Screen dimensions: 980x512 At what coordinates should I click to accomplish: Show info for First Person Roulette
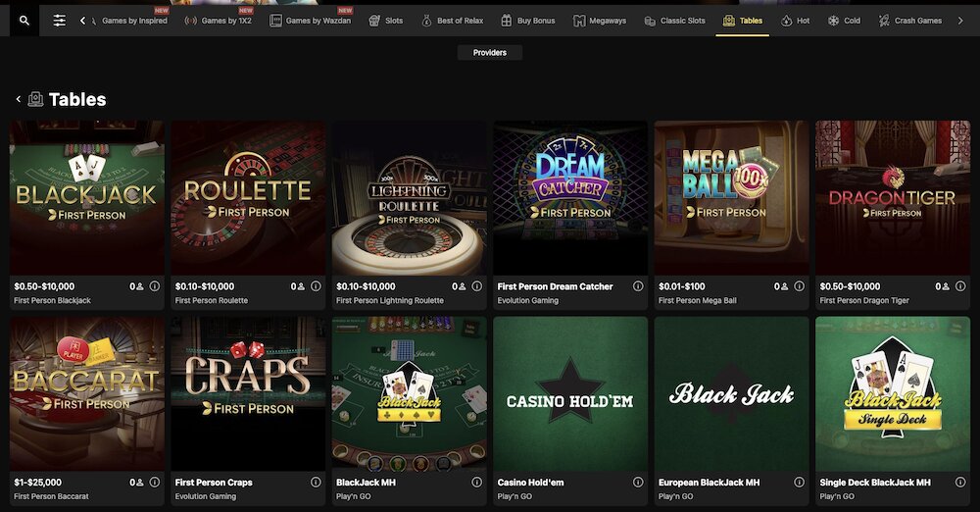pyautogui.click(x=316, y=286)
